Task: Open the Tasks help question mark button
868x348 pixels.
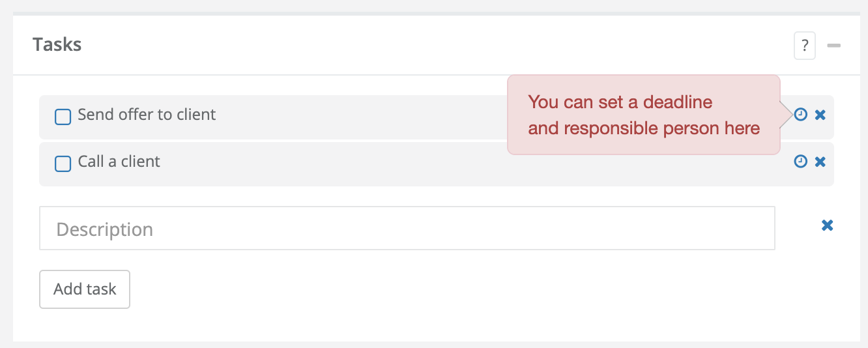Action: click(805, 46)
